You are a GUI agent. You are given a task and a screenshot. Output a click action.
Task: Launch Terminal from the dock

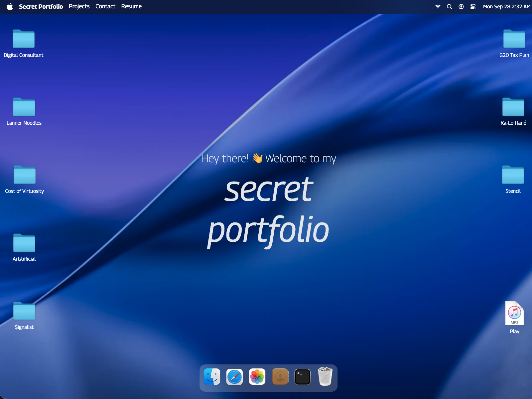[x=303, y=377]
